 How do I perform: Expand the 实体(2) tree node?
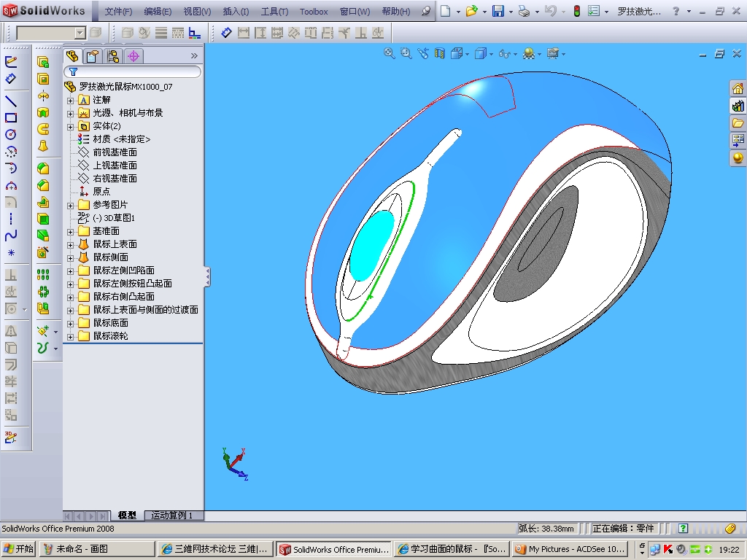pos(71,127)
